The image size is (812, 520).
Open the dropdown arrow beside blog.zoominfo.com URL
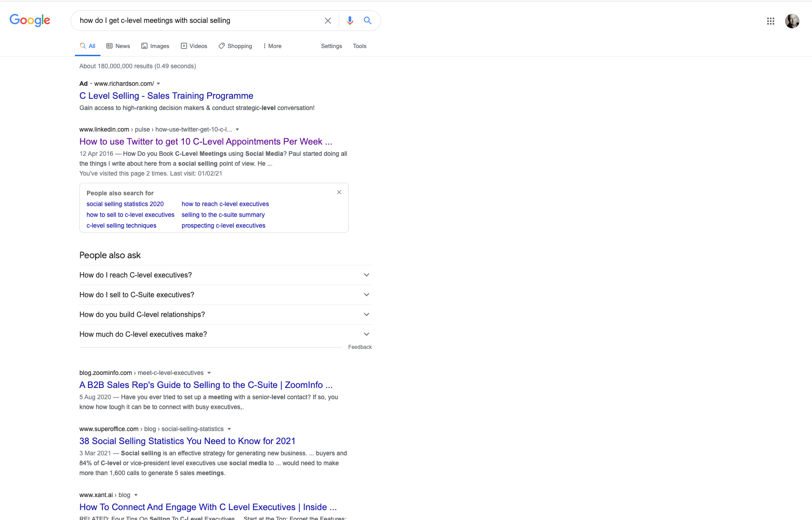tap(209, 373)
